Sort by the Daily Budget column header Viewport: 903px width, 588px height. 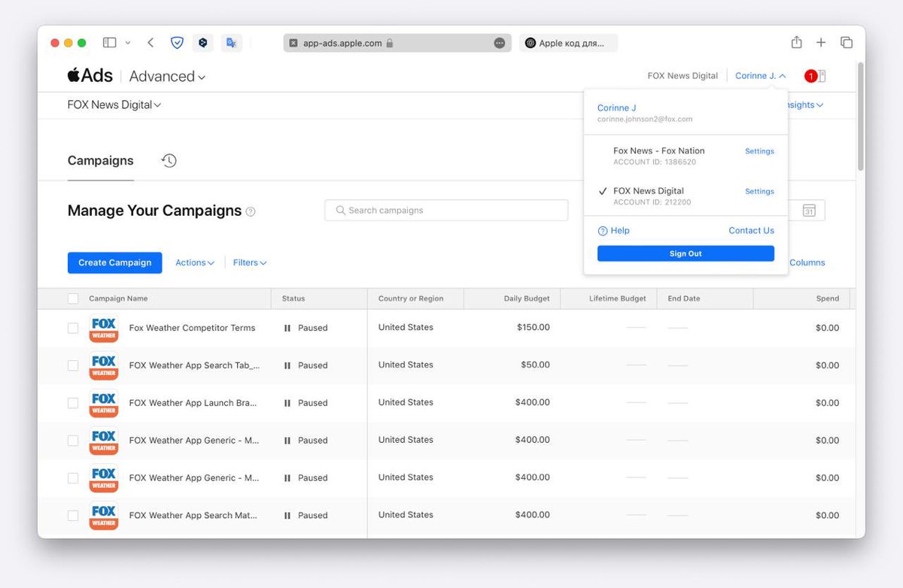(527, 299)
